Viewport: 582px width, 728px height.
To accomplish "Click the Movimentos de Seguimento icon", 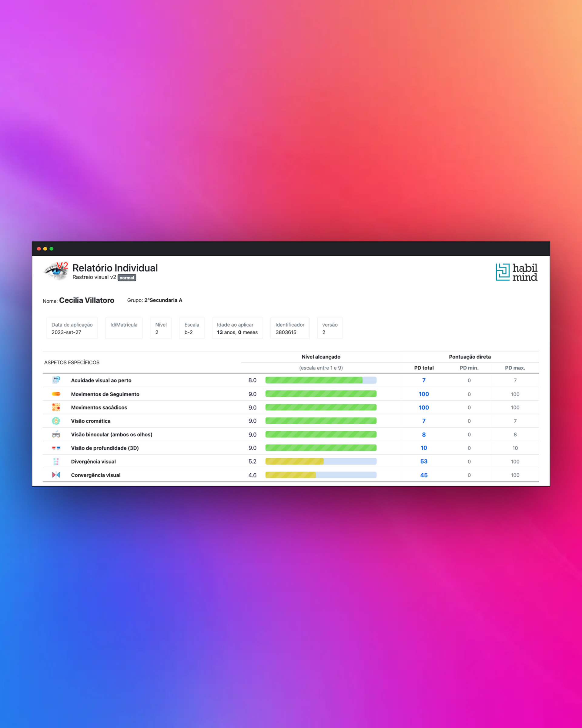I will tap(56, 394).
